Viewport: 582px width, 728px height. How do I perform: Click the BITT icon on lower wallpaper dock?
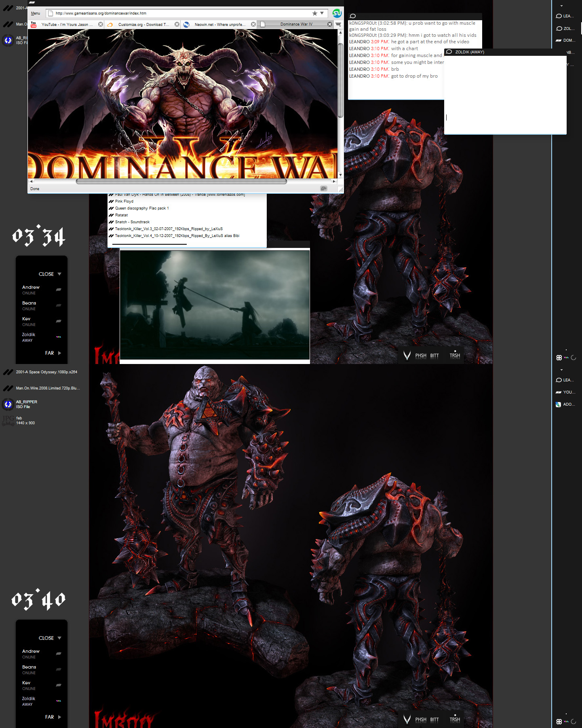pyautogui.click(x=434, y=720)
